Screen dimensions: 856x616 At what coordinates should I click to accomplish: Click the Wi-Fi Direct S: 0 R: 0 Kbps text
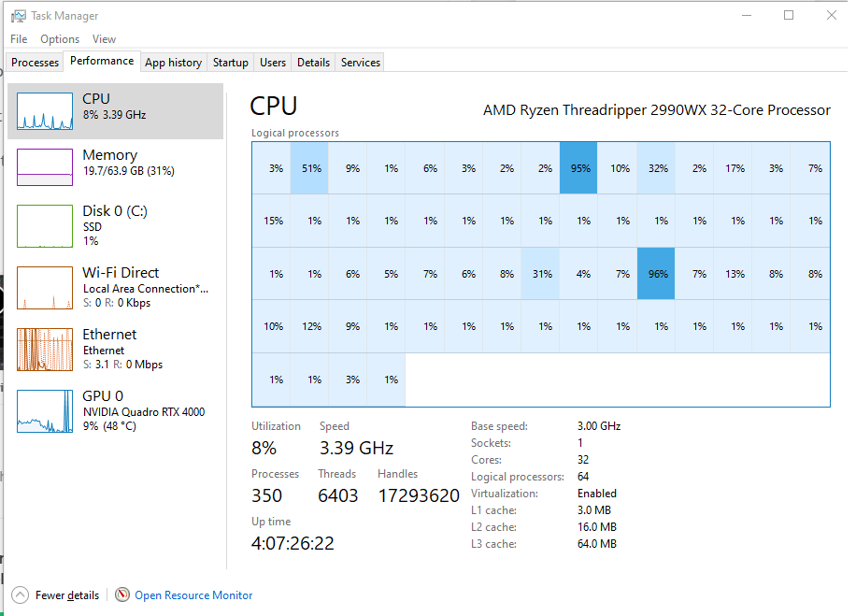(117, 303)
